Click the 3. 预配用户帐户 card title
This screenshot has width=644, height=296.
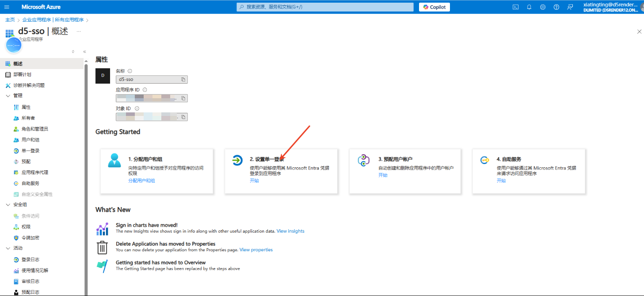coord(395,159)
